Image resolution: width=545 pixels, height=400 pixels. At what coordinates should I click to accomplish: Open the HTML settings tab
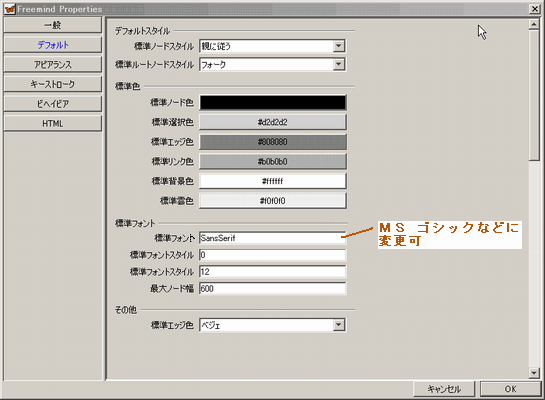(x=52, y=123)
